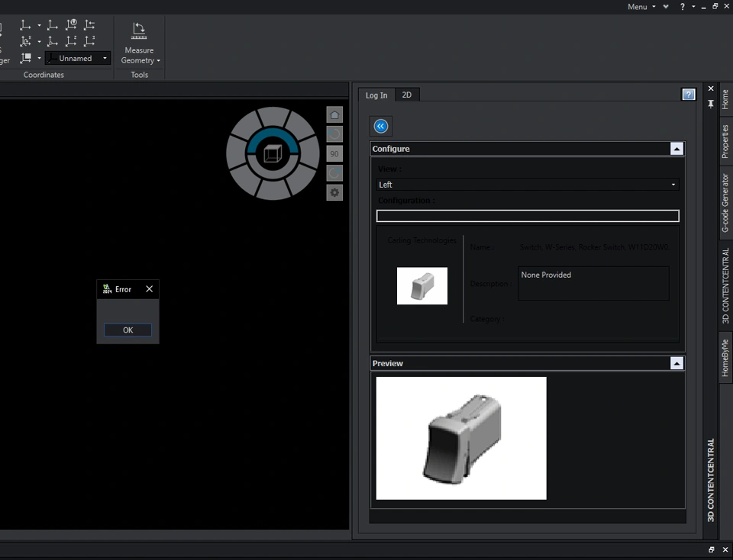Click the top outer segment of navigation wheel
Screen dimensions: 733x560
pyautogui.click(x=273, y=116)
